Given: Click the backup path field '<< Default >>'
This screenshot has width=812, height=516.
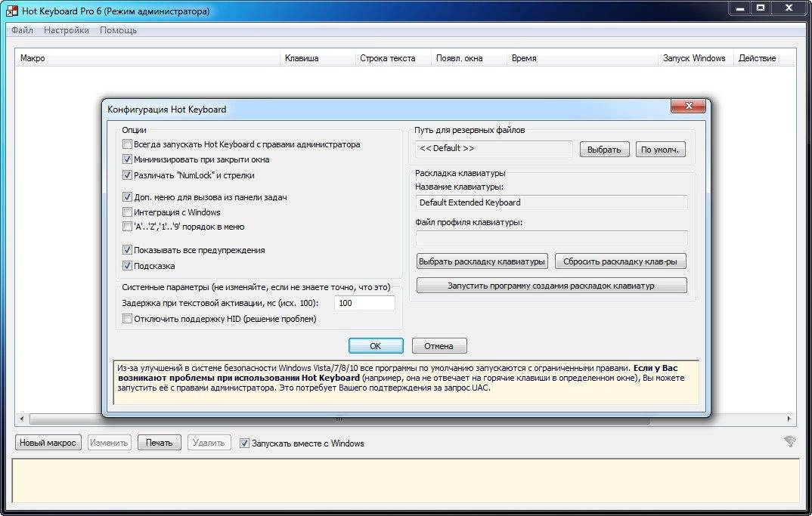Looking at the screenshot, I should (x=494, y=149).
